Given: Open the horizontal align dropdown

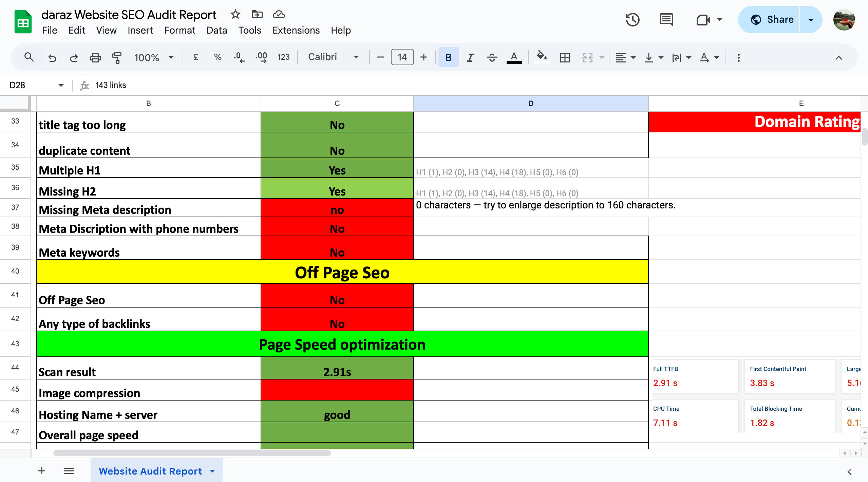Looking at the screenshot, I should point(625,57).
